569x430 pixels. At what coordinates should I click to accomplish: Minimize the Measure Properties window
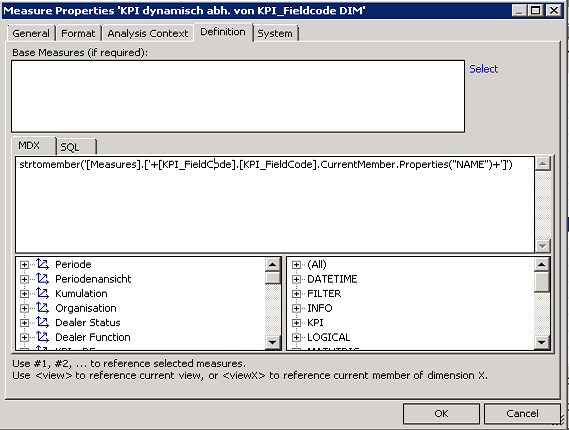coord(519,10)
